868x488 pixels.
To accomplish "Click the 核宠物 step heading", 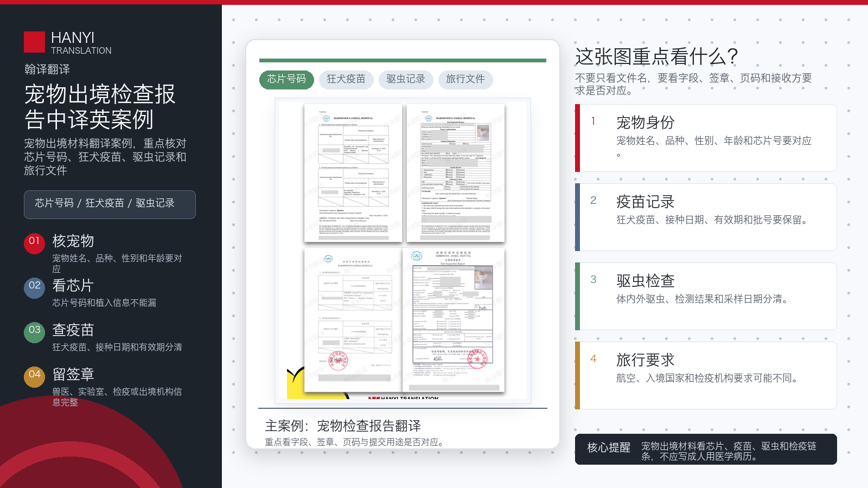I will pos(73,241).
